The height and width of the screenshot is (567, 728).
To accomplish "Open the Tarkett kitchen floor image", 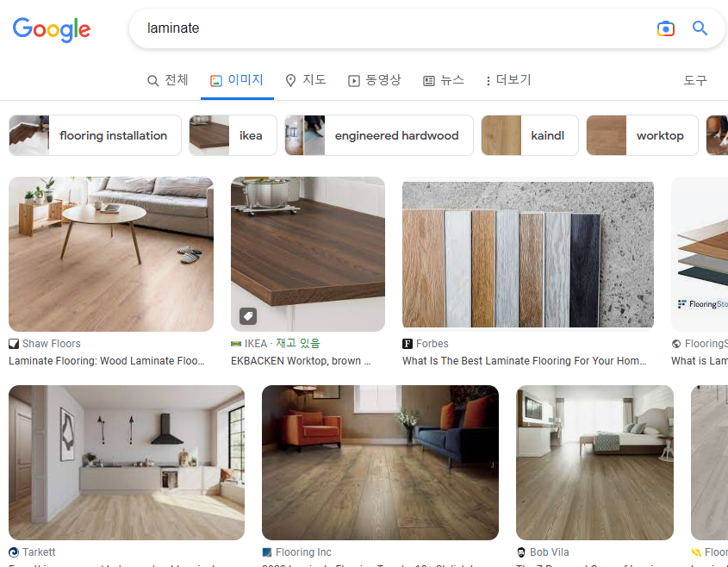I will tap(127, 463).
